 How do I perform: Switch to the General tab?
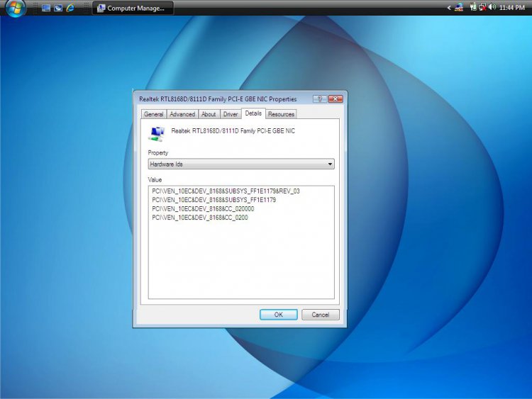pos(153,114)
